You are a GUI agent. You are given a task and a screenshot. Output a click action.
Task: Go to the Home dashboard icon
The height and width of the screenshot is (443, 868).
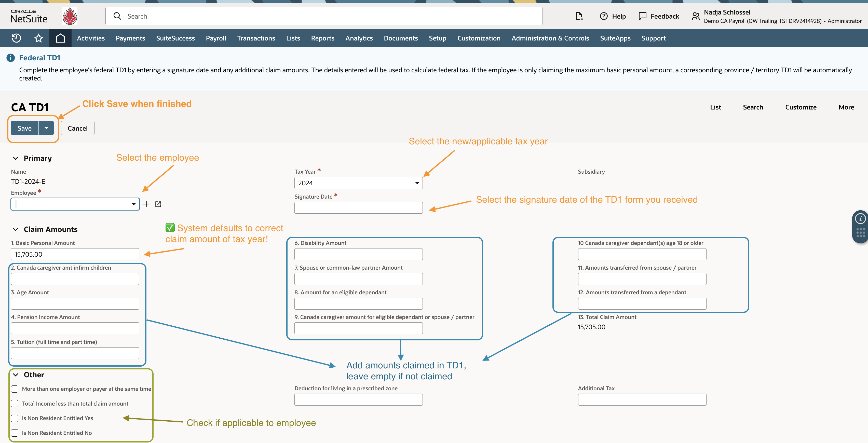tap(60, 38)
